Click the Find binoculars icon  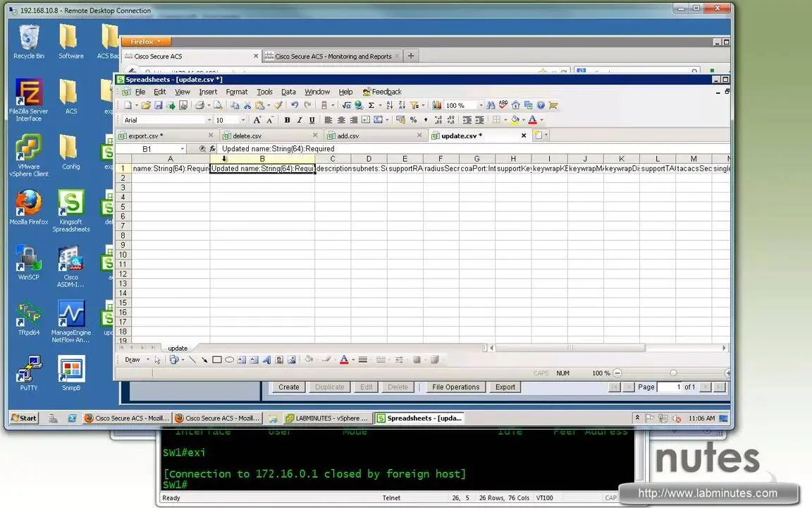[491, 105]
